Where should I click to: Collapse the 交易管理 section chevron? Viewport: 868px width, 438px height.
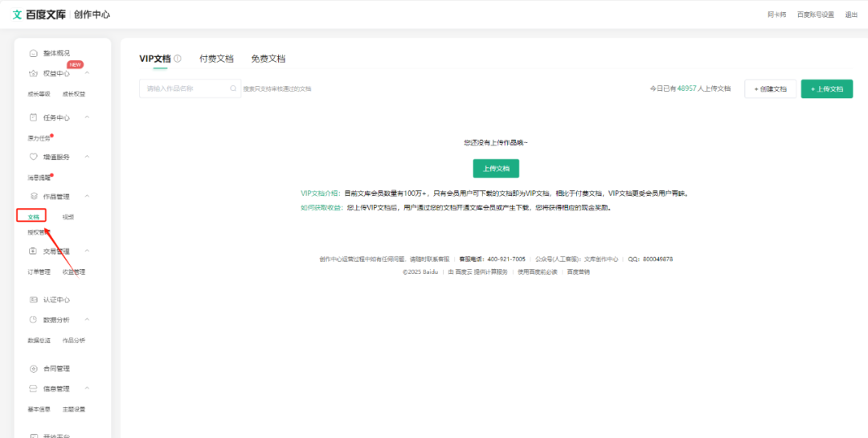click(x=87, y=251)
